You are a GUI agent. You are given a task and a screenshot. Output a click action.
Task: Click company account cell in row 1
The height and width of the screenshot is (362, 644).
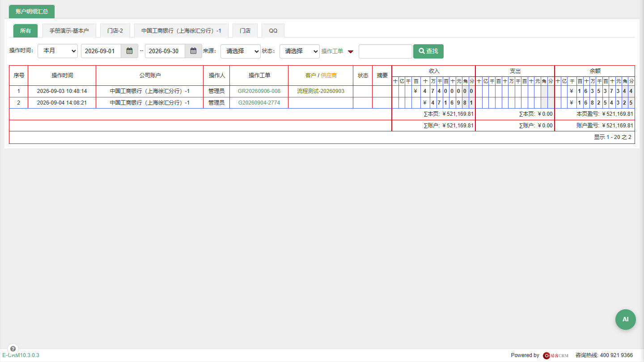(x=150, y=91)
